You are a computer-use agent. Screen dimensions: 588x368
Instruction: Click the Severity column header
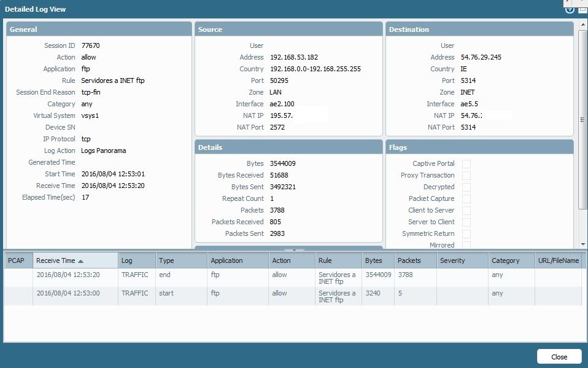point(452,260)
